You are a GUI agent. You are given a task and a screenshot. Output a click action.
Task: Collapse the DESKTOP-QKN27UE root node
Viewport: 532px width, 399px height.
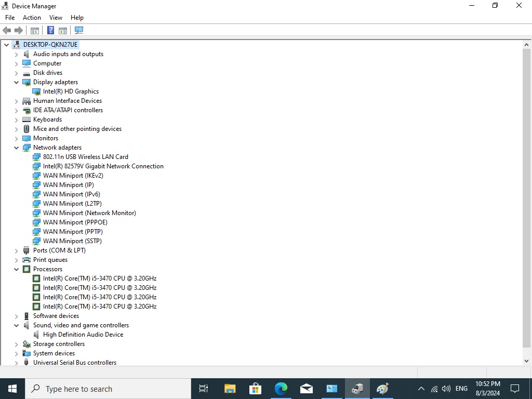pyautogui.click(x=6, y=45)
